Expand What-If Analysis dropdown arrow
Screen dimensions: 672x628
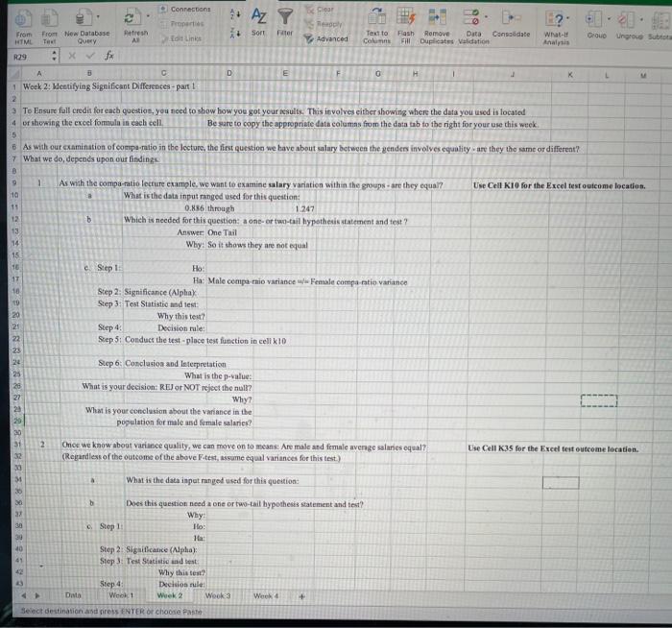tap(568, 18)
